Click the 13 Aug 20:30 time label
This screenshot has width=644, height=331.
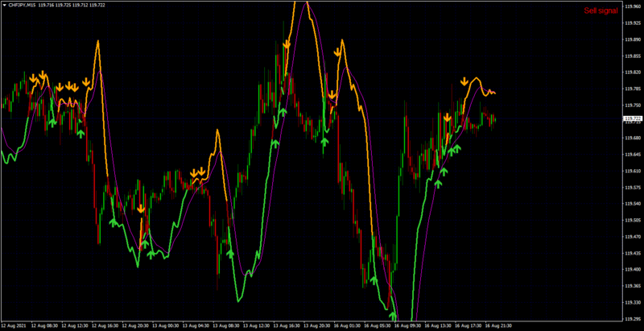point(317,325)
